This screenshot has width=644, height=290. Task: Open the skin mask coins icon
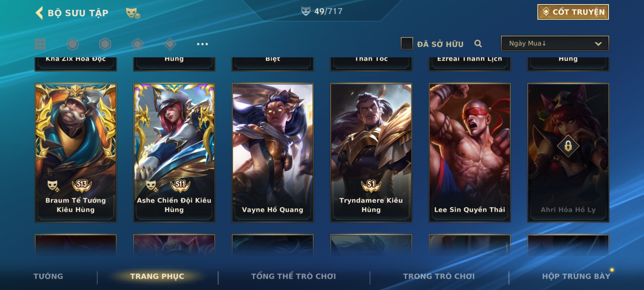coord(133,13)
